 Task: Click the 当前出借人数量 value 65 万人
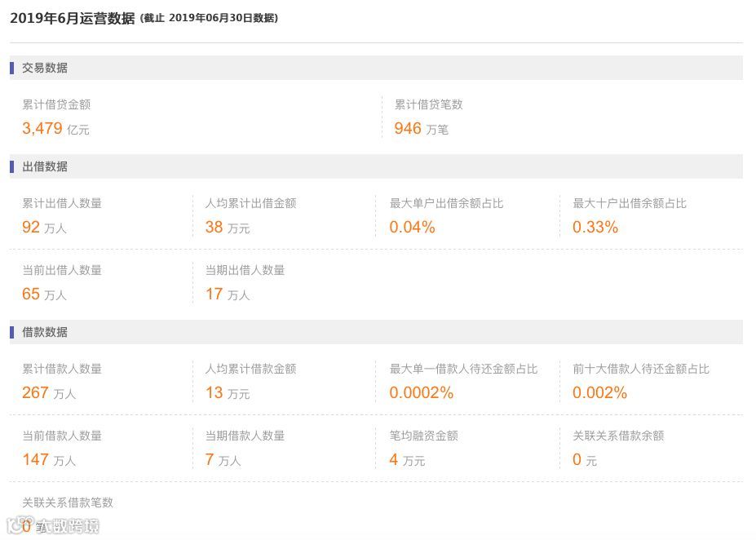pyautogui.click(x=44, y=294)
